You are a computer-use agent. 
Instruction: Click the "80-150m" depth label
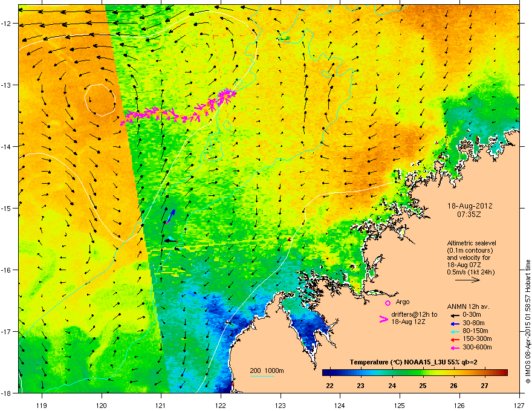tap(475, 331)
